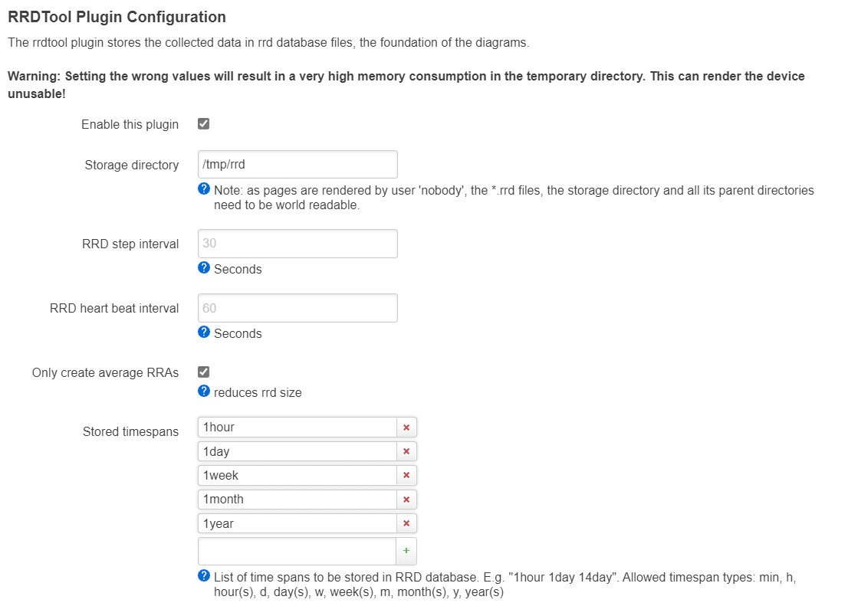This screenshot has width=848, height=616.
Task: Edit the 1month timespan field
Action: 297,500
